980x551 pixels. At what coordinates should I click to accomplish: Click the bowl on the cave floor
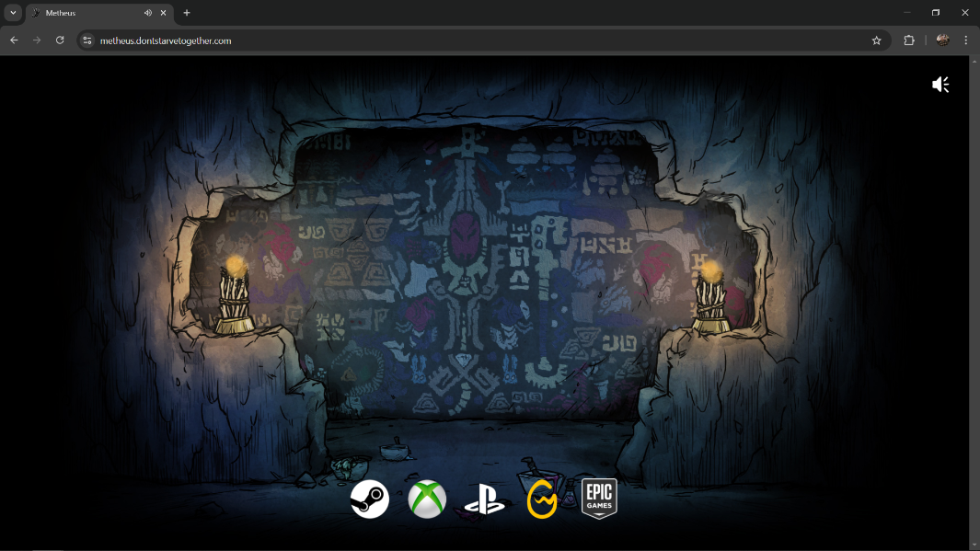coord(396,451)
